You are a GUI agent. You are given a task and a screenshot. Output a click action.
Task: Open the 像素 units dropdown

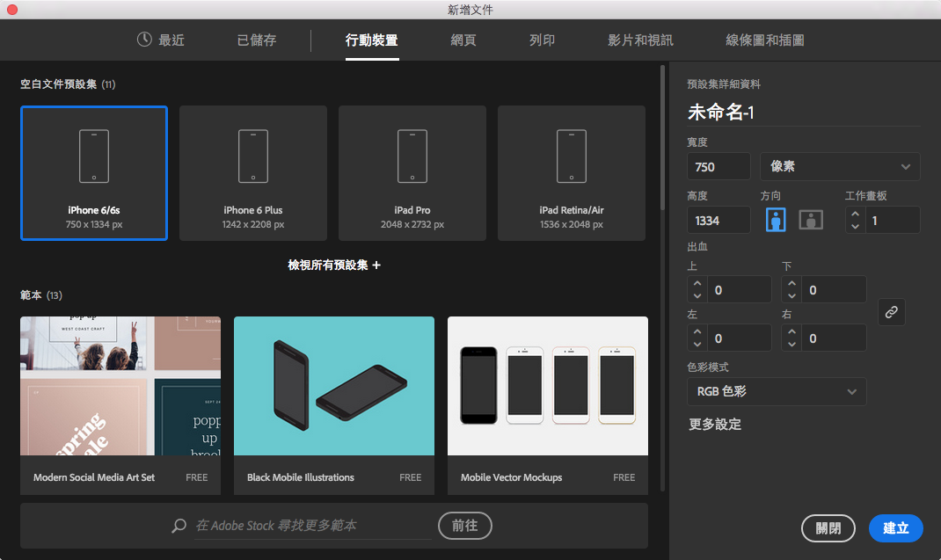[840, 166]
